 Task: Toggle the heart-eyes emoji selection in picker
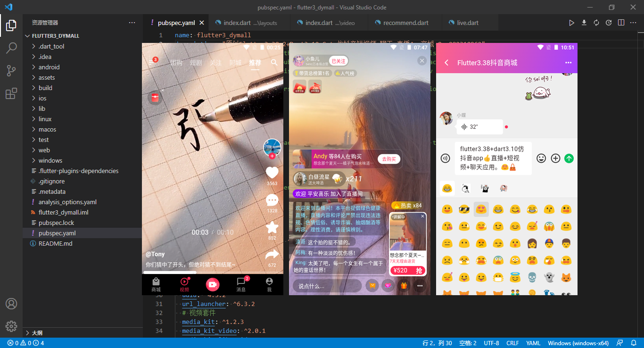tap(481, 209)
